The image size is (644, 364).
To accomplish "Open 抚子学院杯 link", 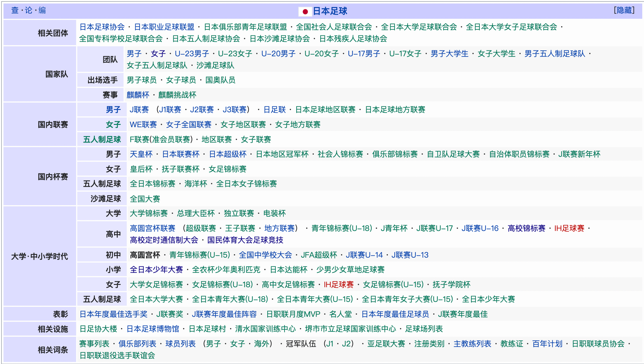I will 451,285.
